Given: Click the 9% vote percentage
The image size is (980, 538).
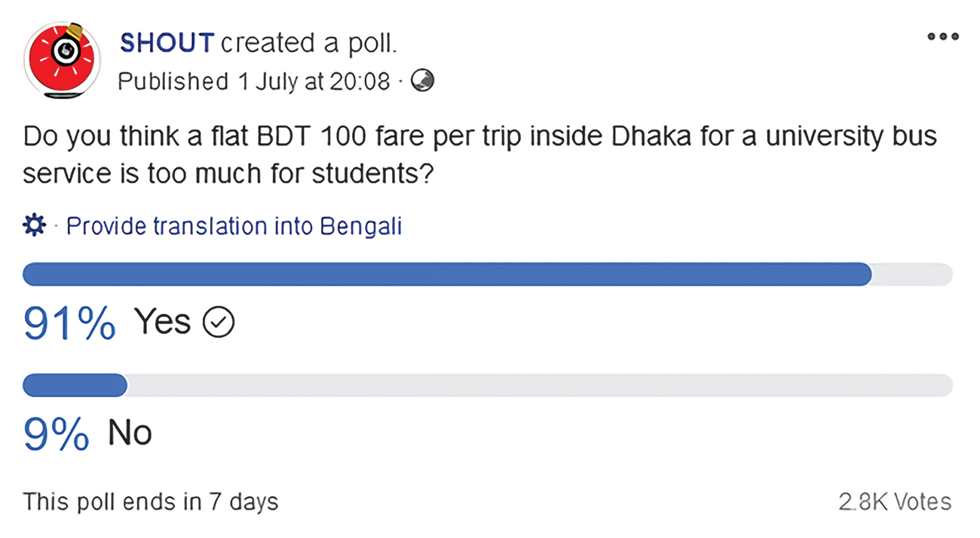Looking at the screenshot, I should click(56, 434).
